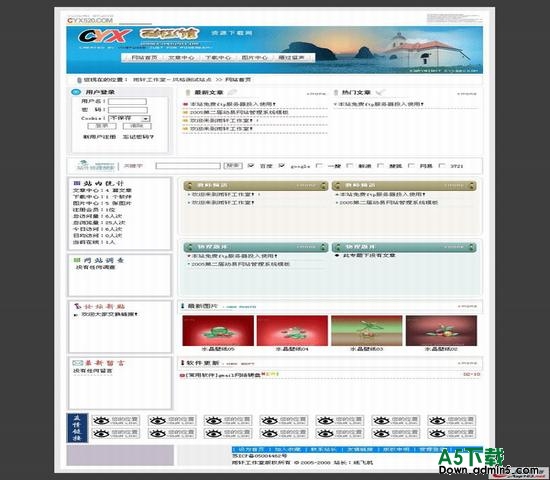Enable the 搜狐 search checkbox
This screenshot has width=550, height=480.
pos(380,165)
